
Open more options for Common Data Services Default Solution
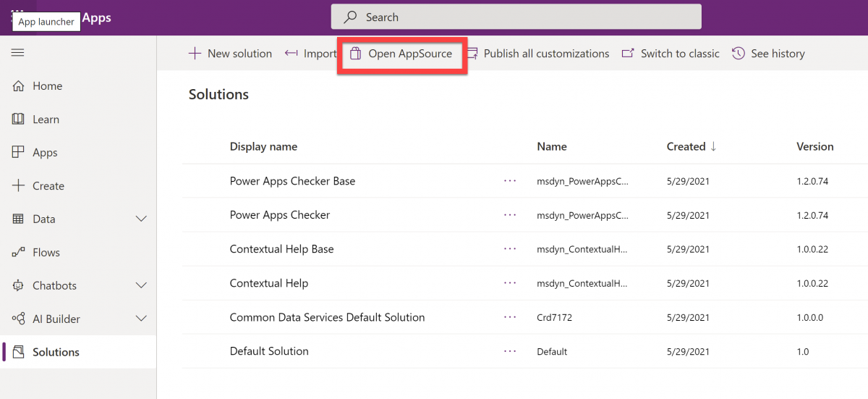click(510, 317)
